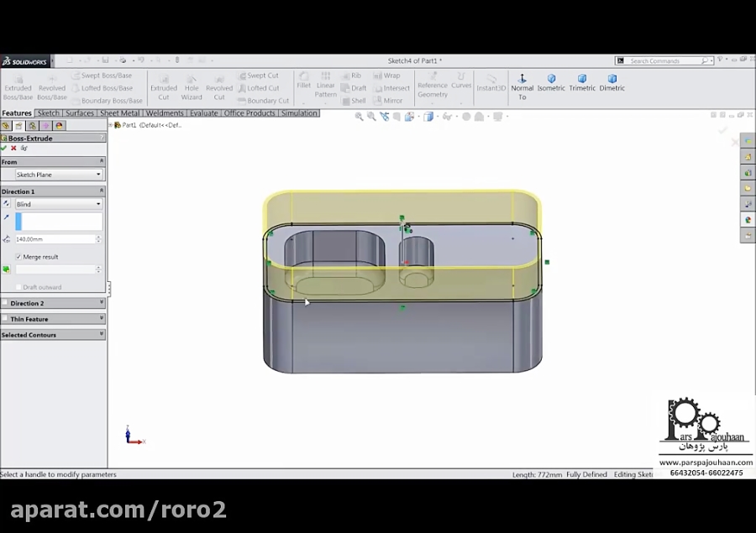Image resolution: width=756 pixels, height=533 pixels.
Task: Open the Blind end condition dropdown
Action: click(x=98, y=204)
